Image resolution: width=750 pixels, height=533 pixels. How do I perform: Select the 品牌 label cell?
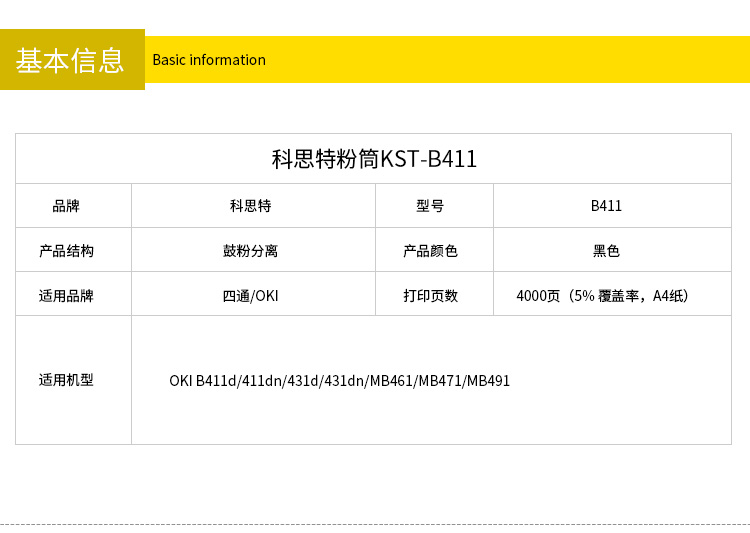(x=66, y=206)
